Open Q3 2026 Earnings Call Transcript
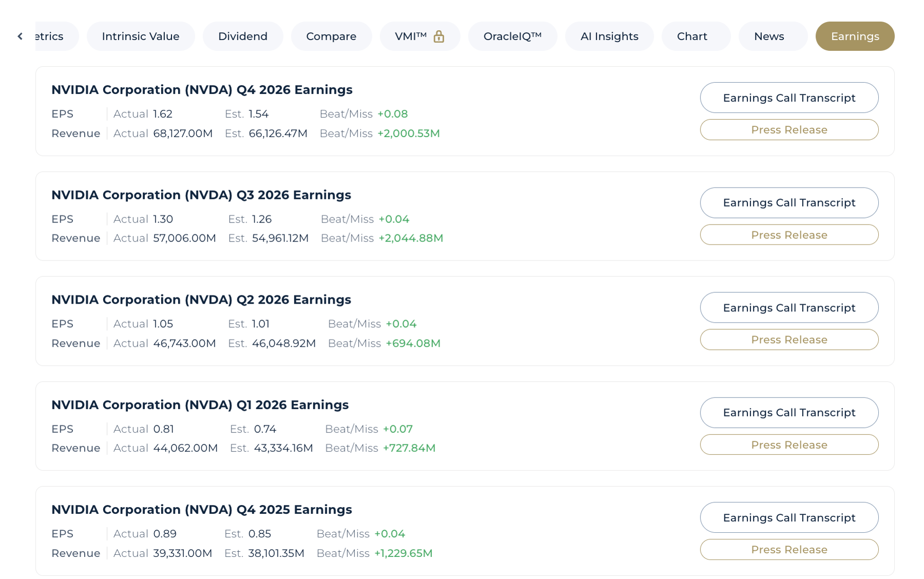924x579 pixels. (x=788, y=203)
